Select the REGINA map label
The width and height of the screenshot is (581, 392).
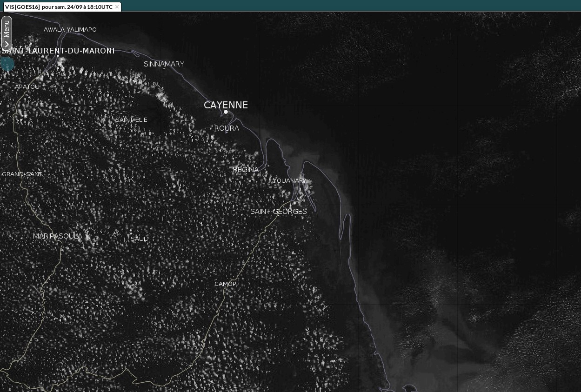(246, 170)
